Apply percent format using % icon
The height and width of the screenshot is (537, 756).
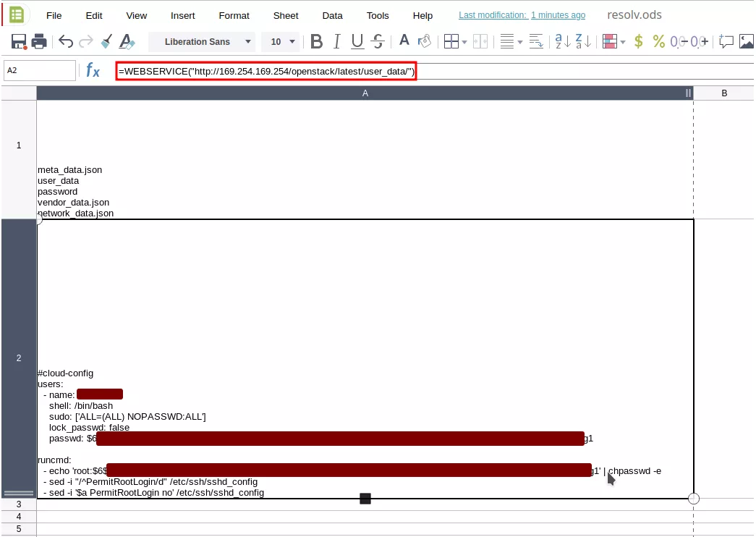click(x=658, y=42)
